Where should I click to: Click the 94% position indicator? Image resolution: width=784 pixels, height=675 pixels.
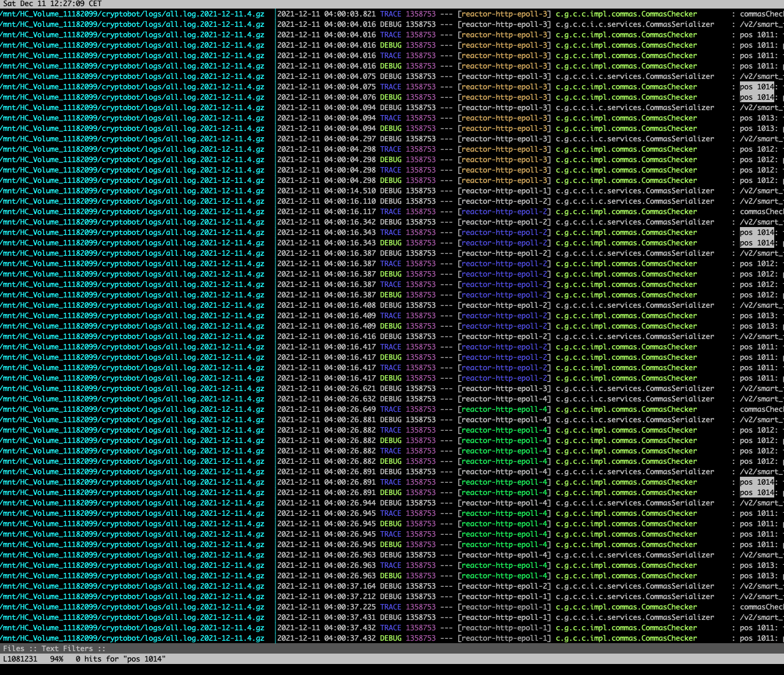click(56, 659)
